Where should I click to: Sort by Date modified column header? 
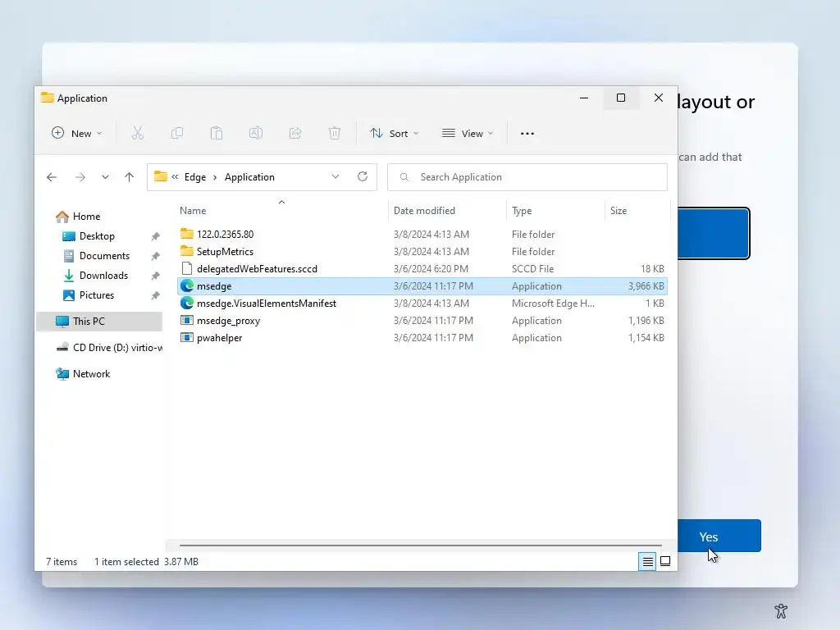(447, 211)
